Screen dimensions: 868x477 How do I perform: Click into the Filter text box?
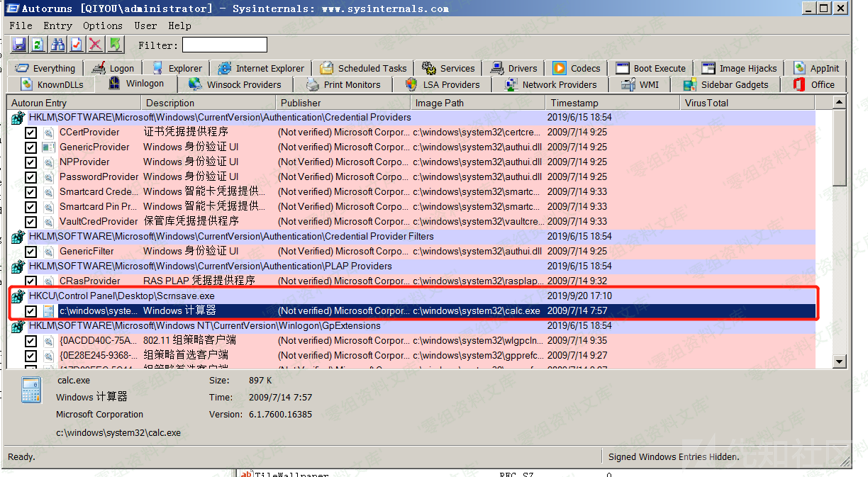pyautogui.click(x=225, y=45)
